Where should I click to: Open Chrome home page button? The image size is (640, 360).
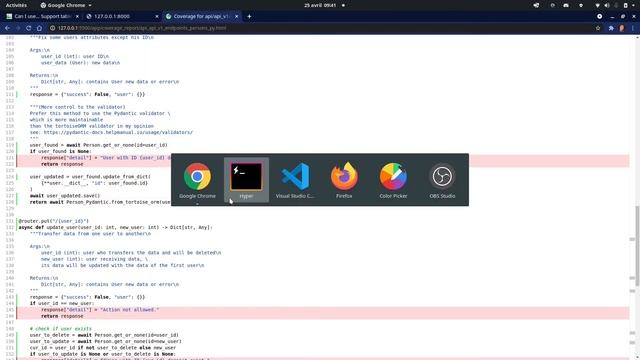click(39, 28)
